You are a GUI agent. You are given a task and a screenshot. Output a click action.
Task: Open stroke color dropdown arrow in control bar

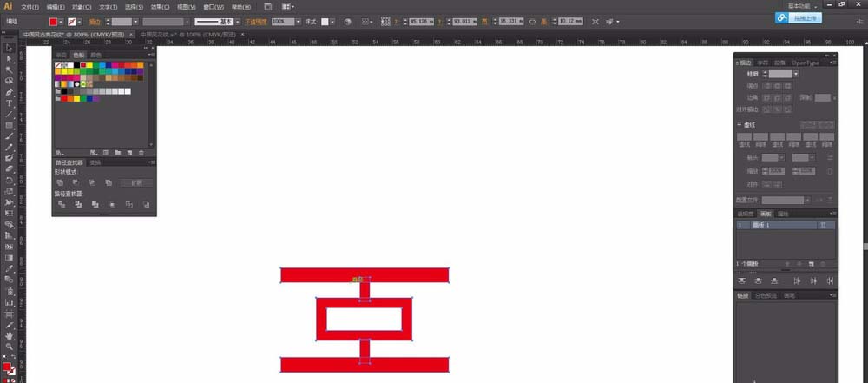80,22
